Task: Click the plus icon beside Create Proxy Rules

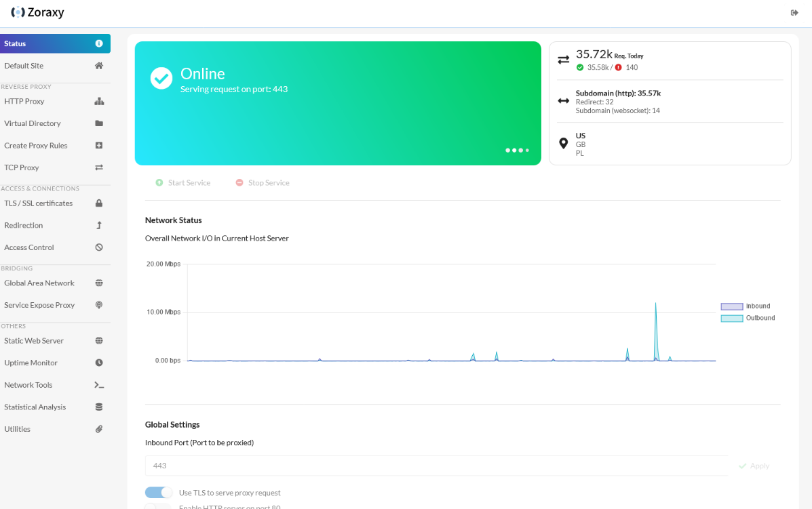Action: (x=99, y=146)
